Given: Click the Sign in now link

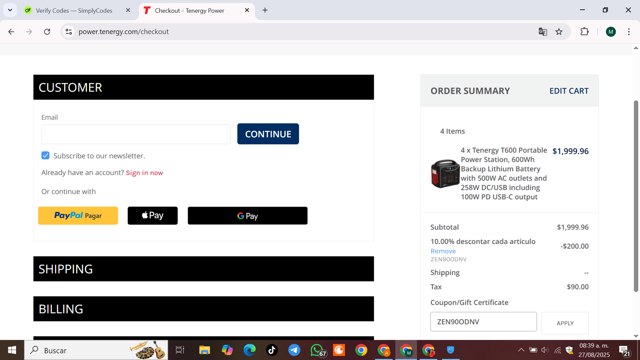Looking at the screenshot, I should [x=144, y=173].
